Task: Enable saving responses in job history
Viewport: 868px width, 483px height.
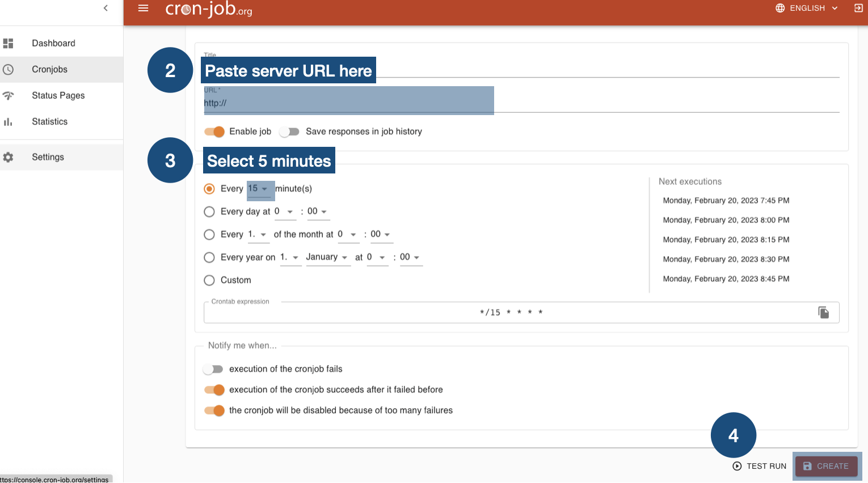Action: click(289, 132)
